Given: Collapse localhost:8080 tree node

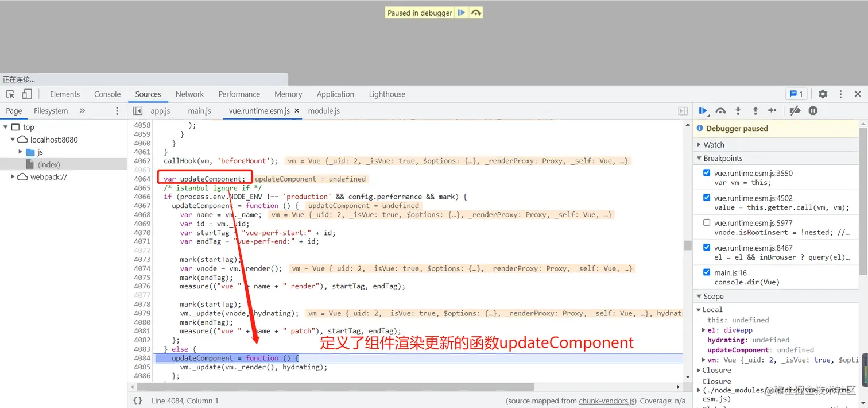Looking at the screenshot, I should coord(13,140).
